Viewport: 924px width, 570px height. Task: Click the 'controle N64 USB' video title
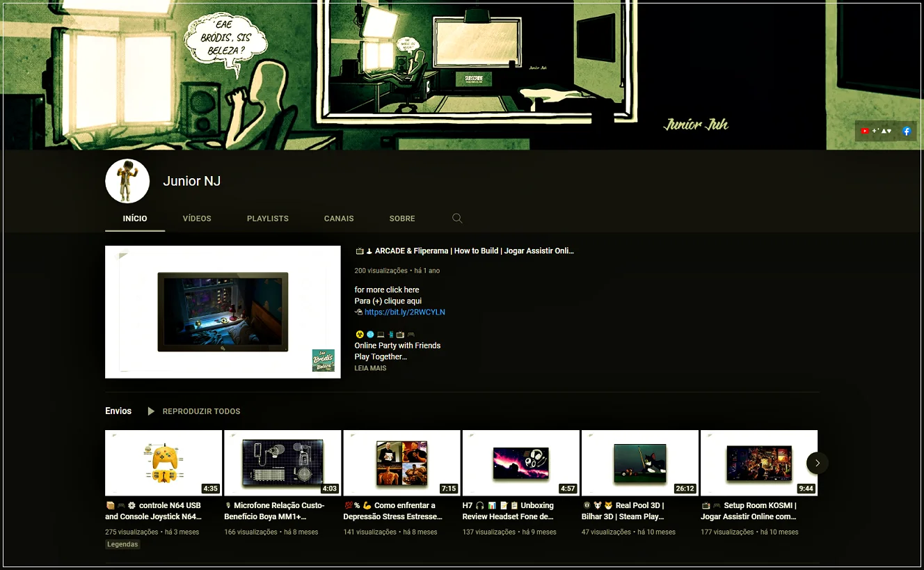153,511
